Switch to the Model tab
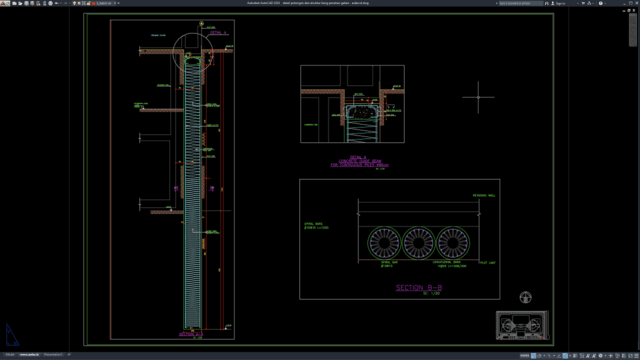 [10, 354]
